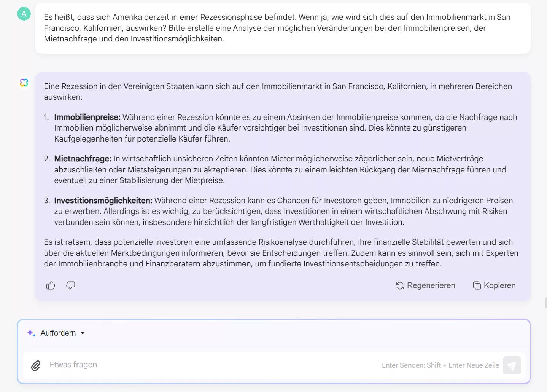The width and height of the screenshot is (547, 392).
Task: Give positive feedback on the AI response
Action: pyautogui.click(x=50, y=285)
